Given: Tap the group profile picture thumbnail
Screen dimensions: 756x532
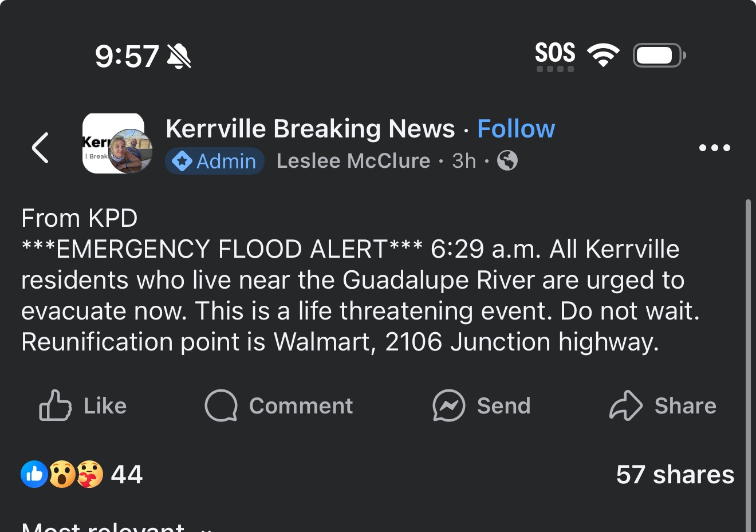Looking at the screenshot, I should click(x=116, y=144).
